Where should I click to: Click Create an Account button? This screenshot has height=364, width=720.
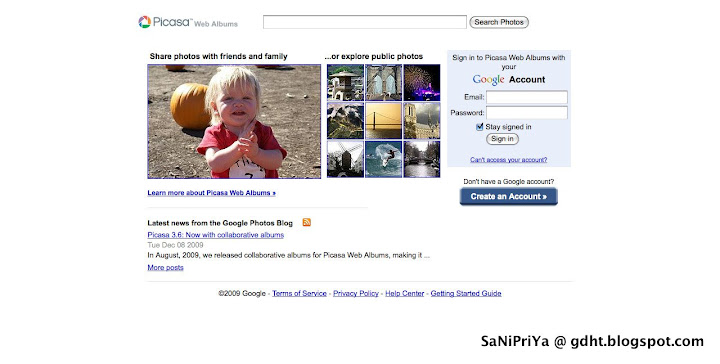508,196
